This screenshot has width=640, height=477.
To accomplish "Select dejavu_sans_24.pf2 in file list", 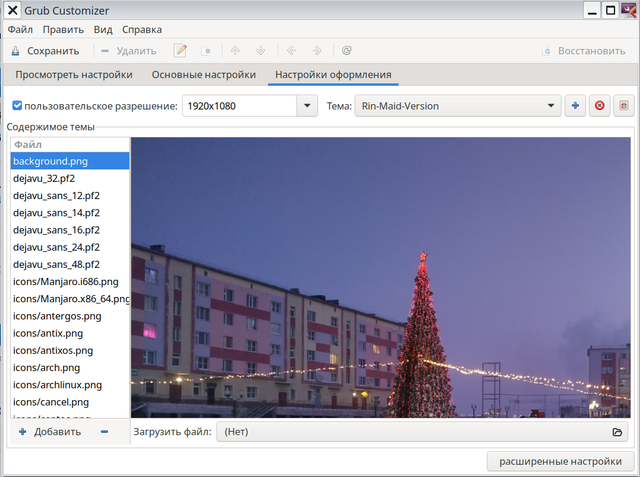I will [70, 247].
